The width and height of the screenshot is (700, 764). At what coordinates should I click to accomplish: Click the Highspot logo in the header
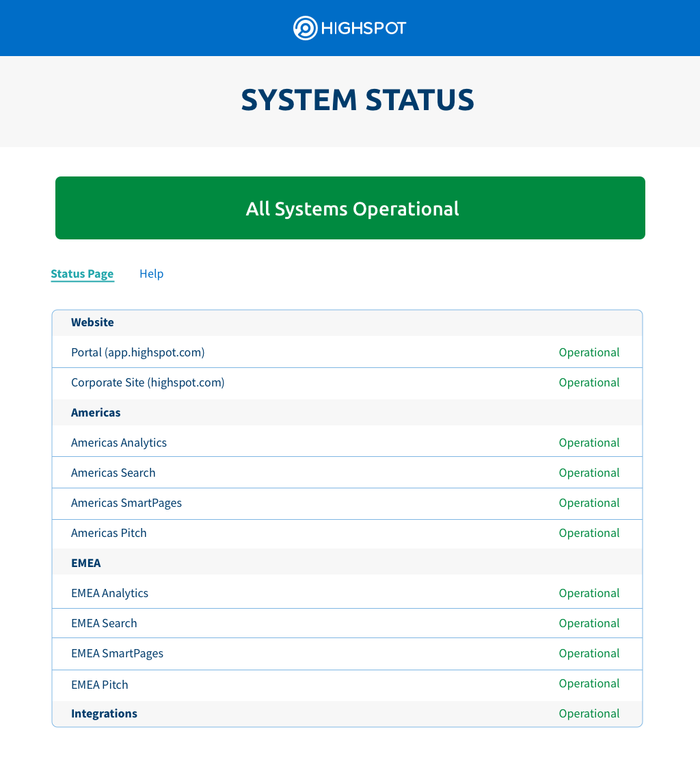click(349, 28)
